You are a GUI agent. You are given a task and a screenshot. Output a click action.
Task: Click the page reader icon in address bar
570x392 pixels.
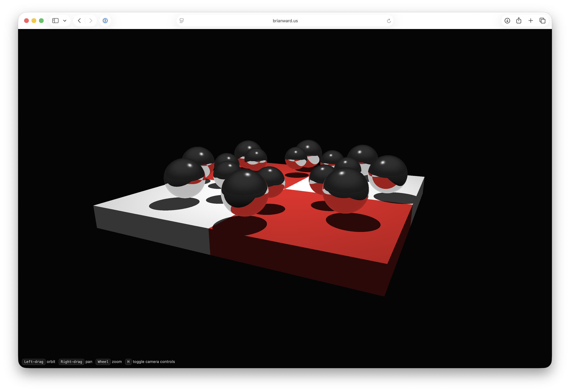tap(182, 21)
